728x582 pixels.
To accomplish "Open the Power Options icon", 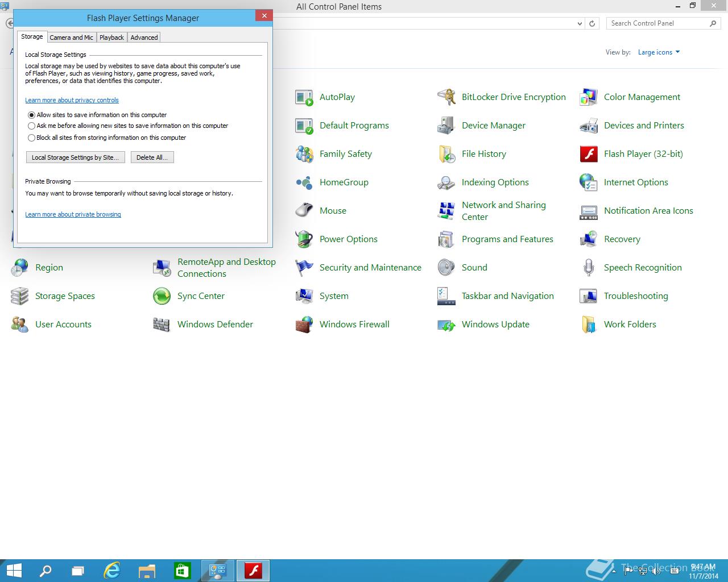I will [304, 239].
